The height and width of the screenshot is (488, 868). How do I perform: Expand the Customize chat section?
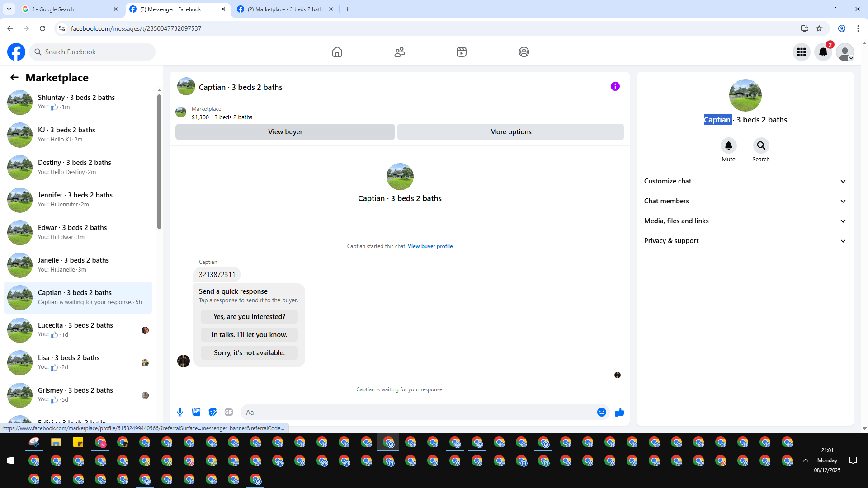coord(745,181)
